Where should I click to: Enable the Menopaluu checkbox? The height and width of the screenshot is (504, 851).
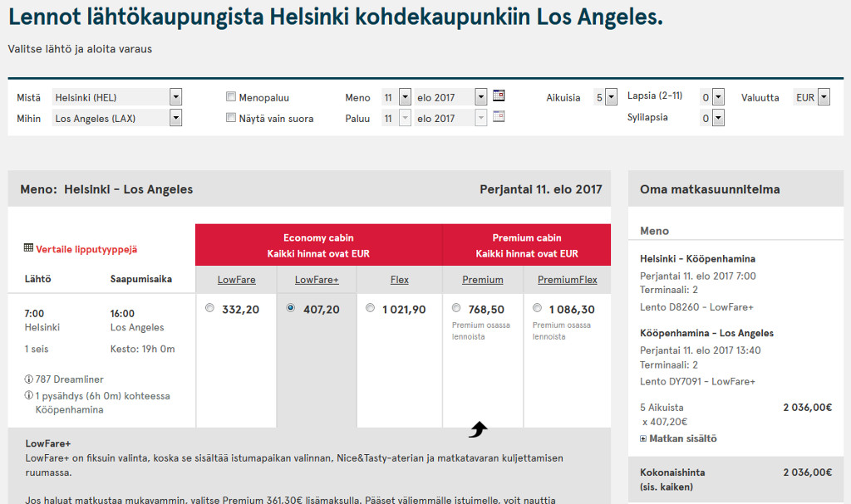coord(231,97)
